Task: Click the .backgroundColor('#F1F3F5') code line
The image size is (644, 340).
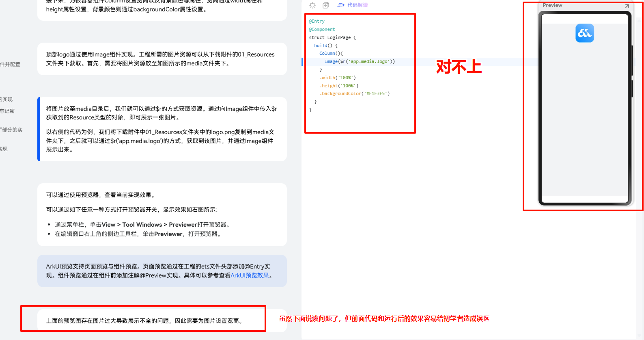Action: (x=354, y=94)
